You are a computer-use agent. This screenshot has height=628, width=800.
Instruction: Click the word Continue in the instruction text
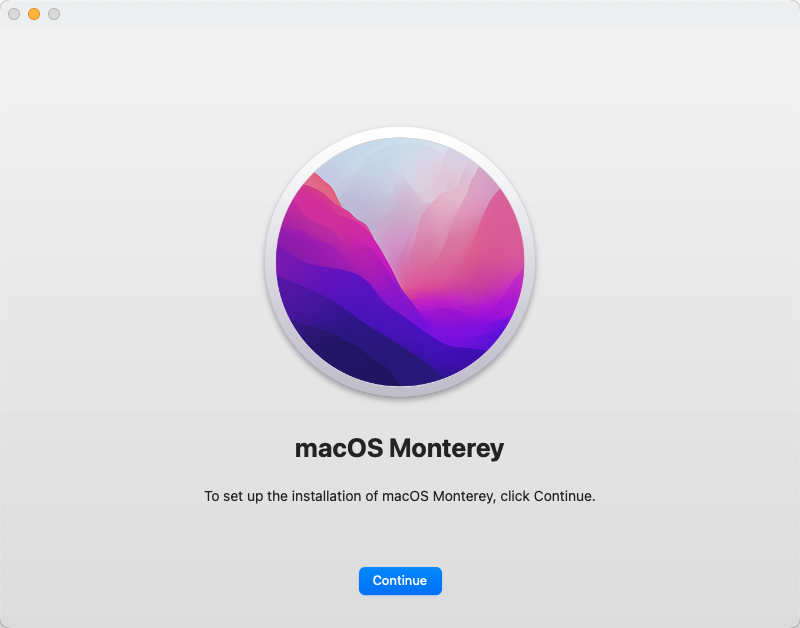[x=564, y=496]
